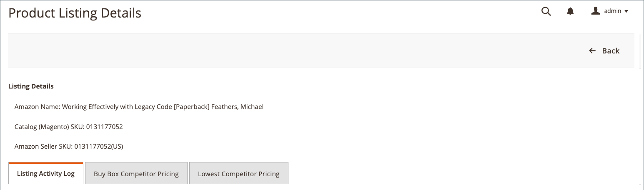Expand the admin account dropdown caret

click(x=626, y=12)
